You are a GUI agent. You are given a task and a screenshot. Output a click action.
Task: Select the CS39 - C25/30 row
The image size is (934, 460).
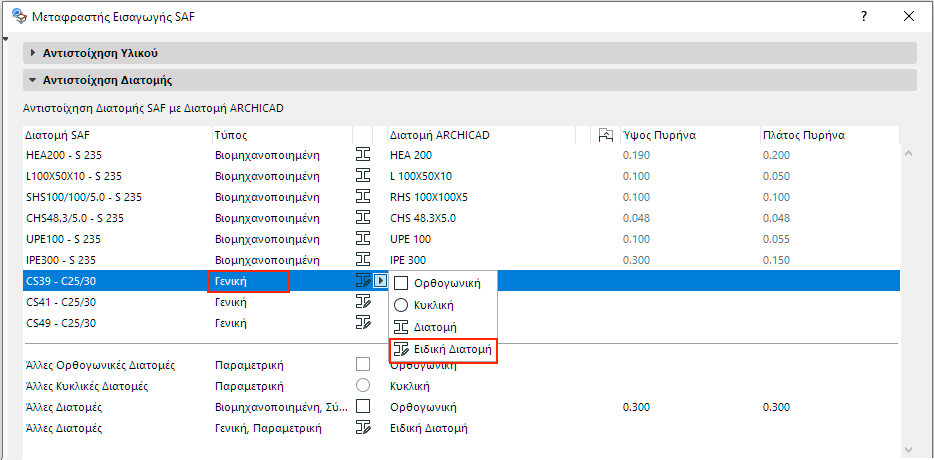pos(461,281)
